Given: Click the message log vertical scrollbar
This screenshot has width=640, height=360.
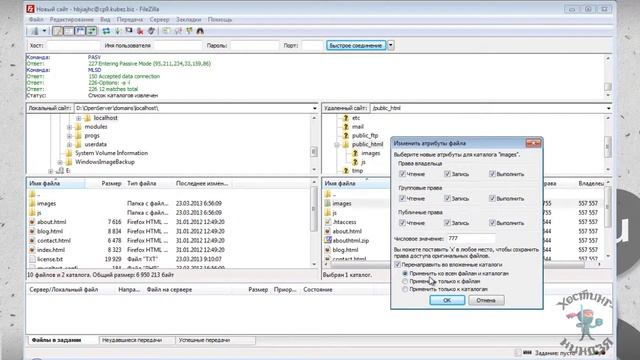Looking at the screenshot, I should pos(608,76).
